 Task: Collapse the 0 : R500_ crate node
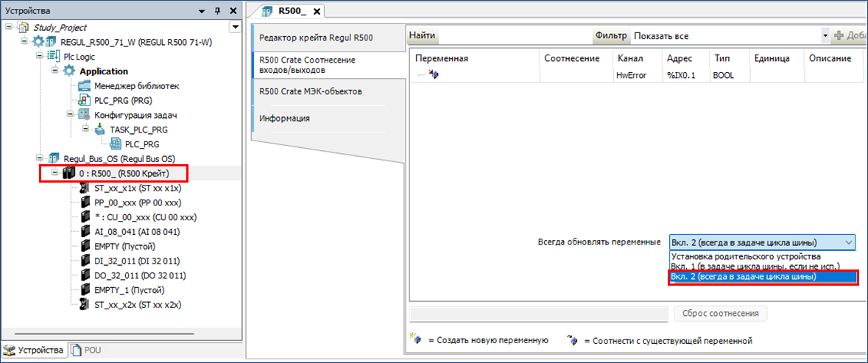click(x=55, y=174)
